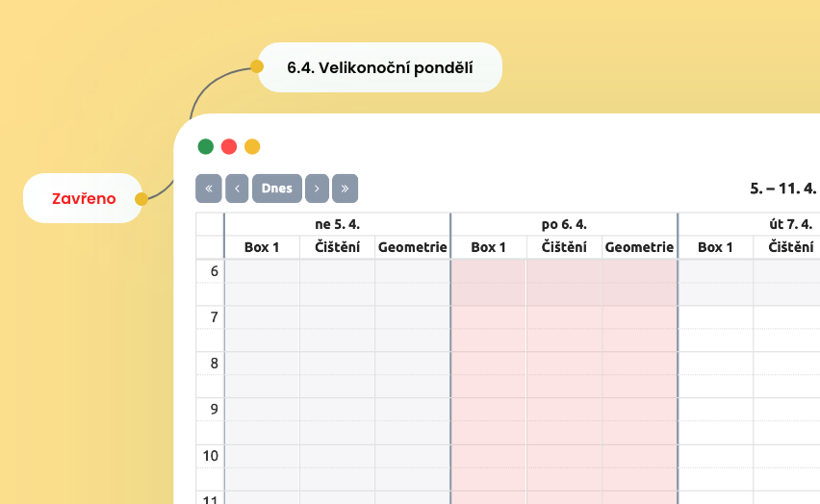Go to next day arrow

click(x=318, y=189)
